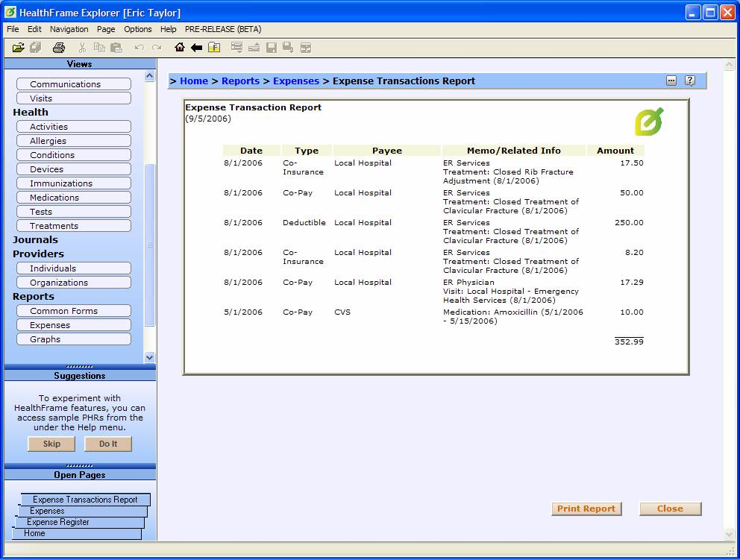Open the Conditions view
This screenshot has width=740, height=560.
(x=74, y=155)
